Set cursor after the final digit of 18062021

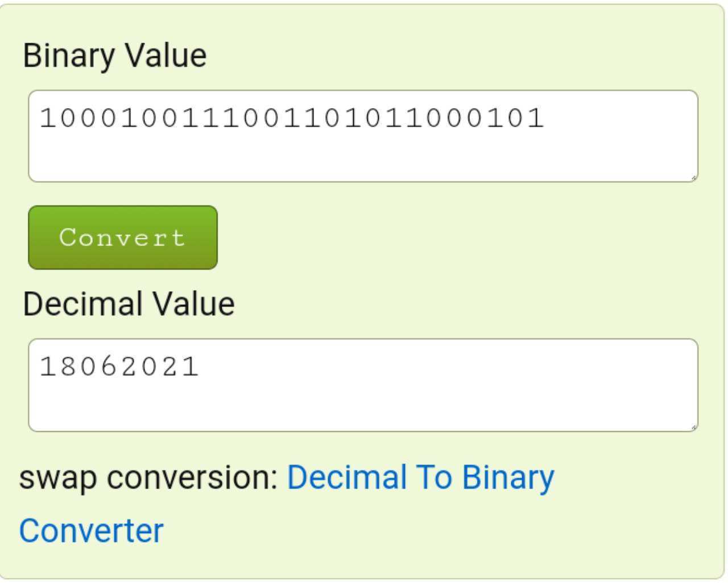pos(200,366)
